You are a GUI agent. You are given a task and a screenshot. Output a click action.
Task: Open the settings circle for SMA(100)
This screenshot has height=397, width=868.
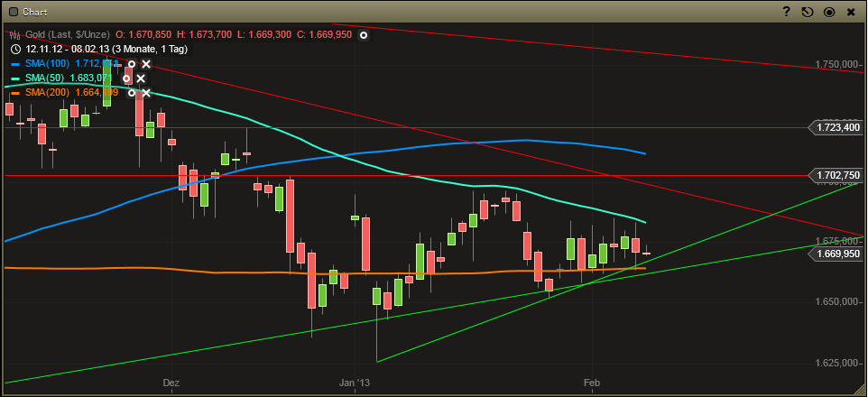tap(132, 64)
